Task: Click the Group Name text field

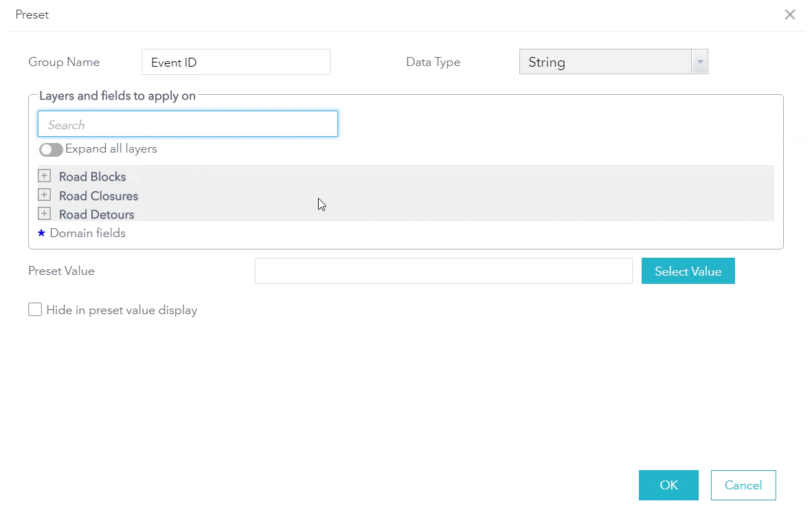Action: click(236, 62)
